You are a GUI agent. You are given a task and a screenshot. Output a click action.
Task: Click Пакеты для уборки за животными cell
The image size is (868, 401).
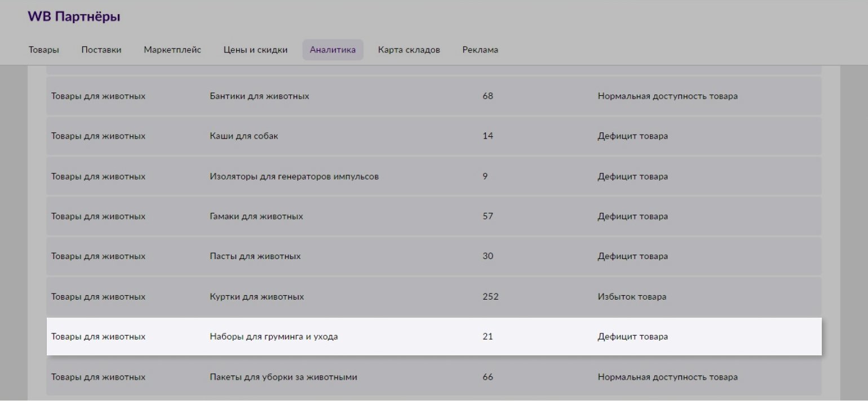click(284, 377)
